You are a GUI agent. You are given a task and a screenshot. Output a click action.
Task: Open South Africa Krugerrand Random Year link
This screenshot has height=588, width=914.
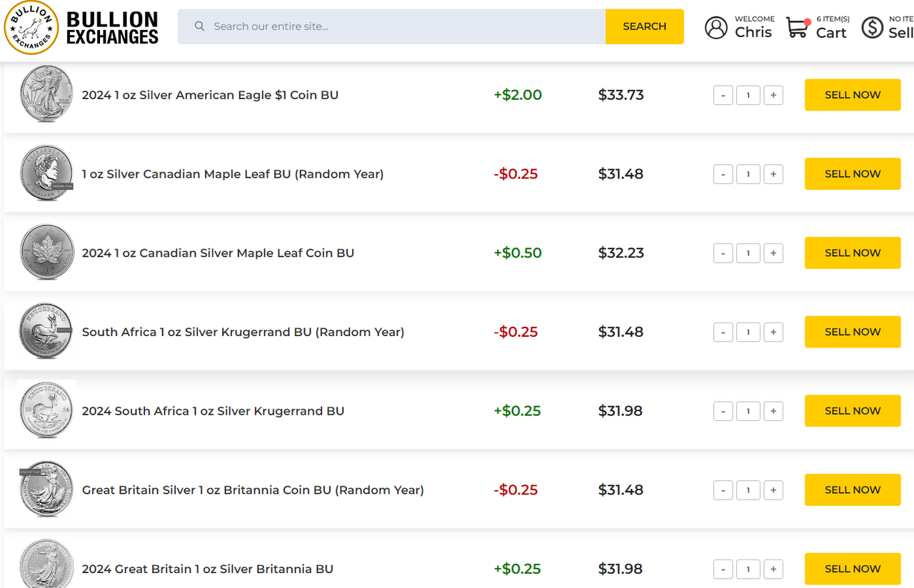click(x=243, y=332)
